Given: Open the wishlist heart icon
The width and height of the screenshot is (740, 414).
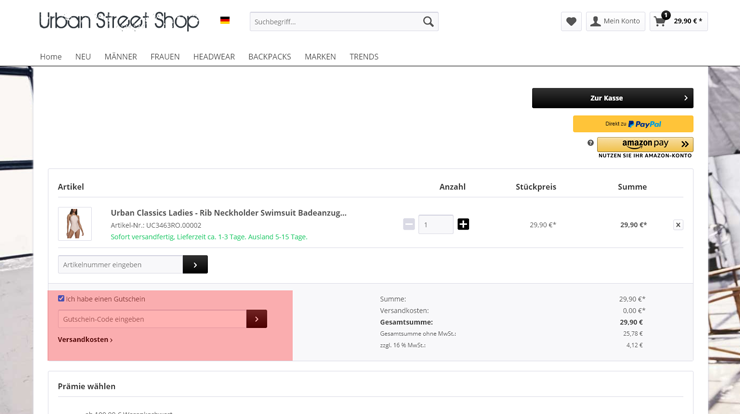Looking at the screenshot, I should tap(571, 21).
